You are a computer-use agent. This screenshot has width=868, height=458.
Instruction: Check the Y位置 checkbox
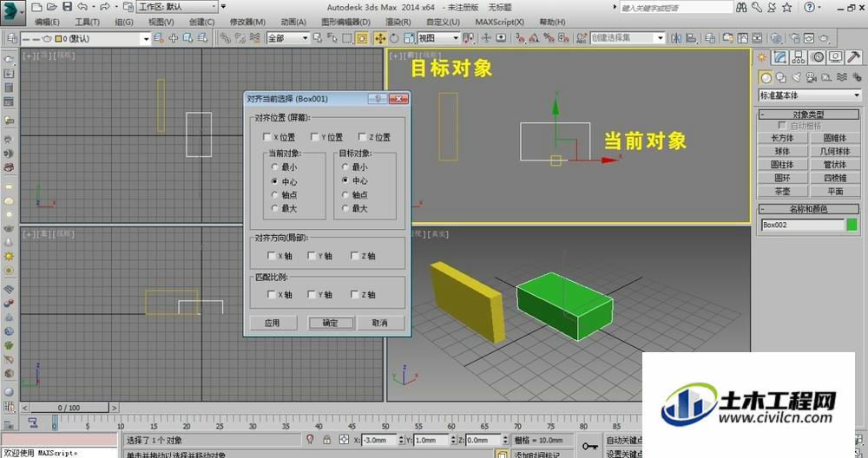(x=314, y=137)
